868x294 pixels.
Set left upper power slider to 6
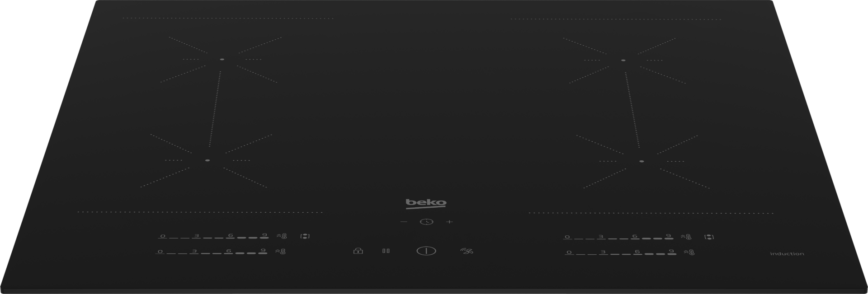(x=231, y=235)
